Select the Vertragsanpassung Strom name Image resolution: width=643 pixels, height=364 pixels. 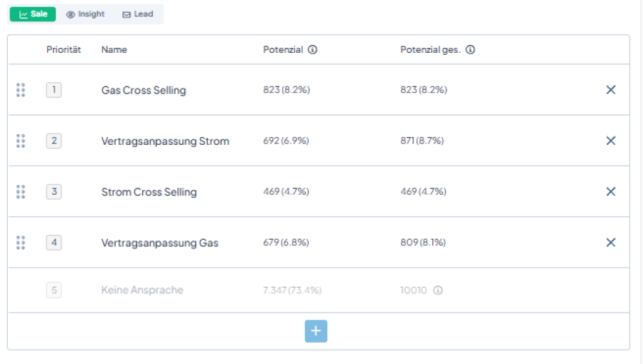click(165, 141)
